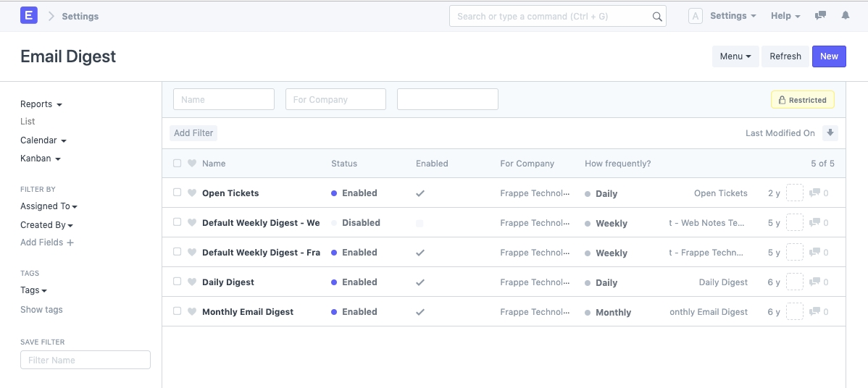Click the search magnifier icon
The width and height of the screenshot is (868, 388).
(656, 17)
